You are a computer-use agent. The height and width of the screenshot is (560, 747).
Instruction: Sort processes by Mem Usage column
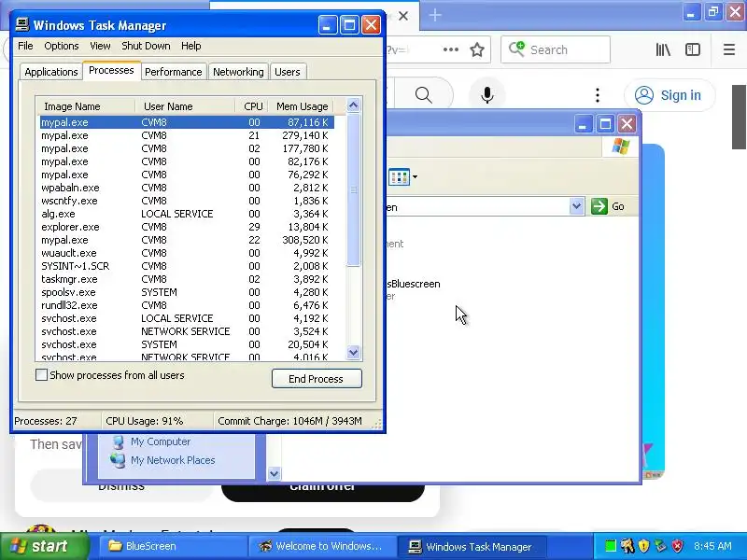pyautogui.click(x=301, y=106)
